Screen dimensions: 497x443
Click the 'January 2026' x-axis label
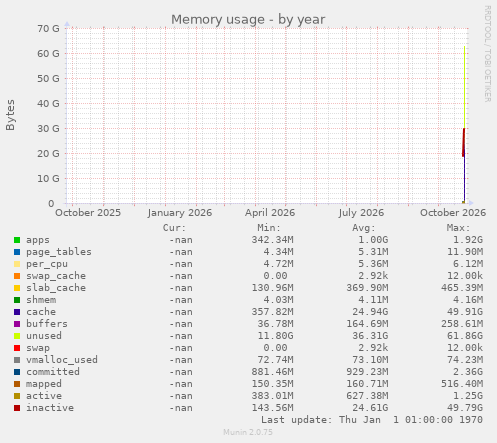tap(180, 213)
